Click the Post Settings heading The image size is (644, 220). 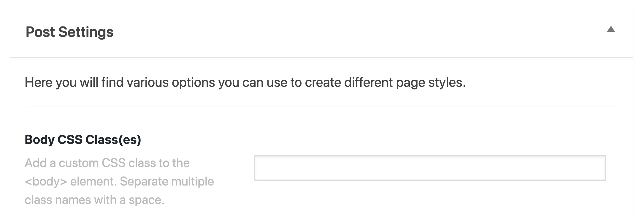(x=69, y=32)
